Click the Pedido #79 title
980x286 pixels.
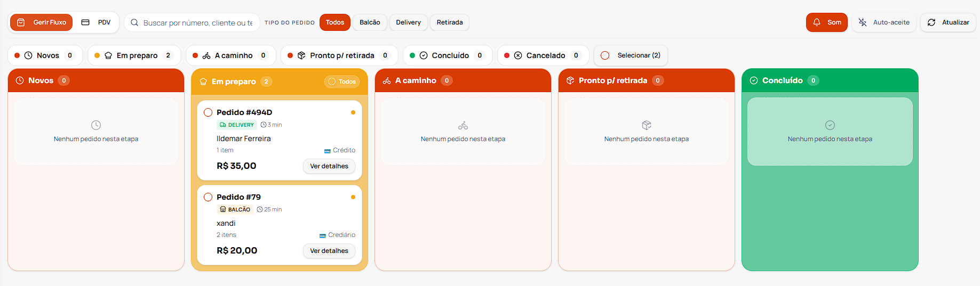click(238, 197)
